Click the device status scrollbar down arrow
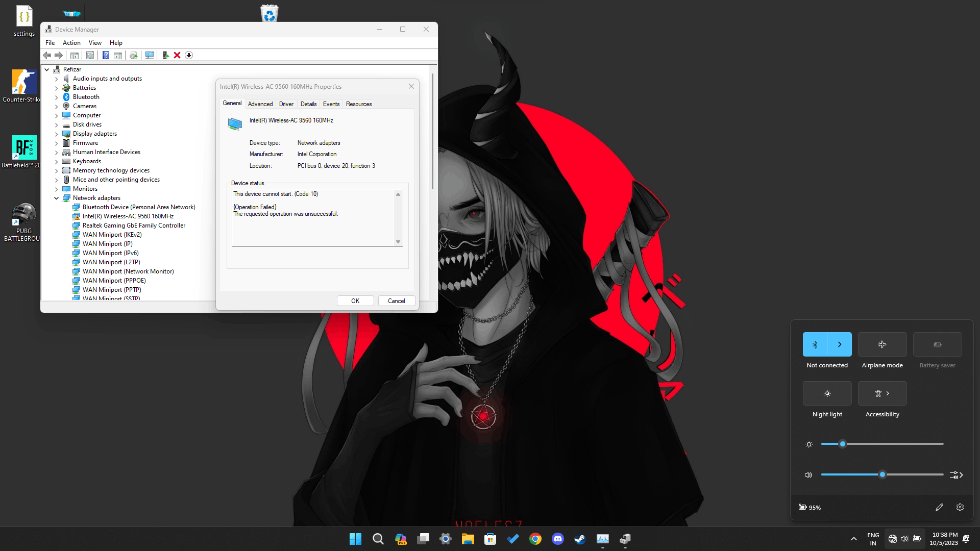Screen dimensions: 980x551 pos(398,242)
